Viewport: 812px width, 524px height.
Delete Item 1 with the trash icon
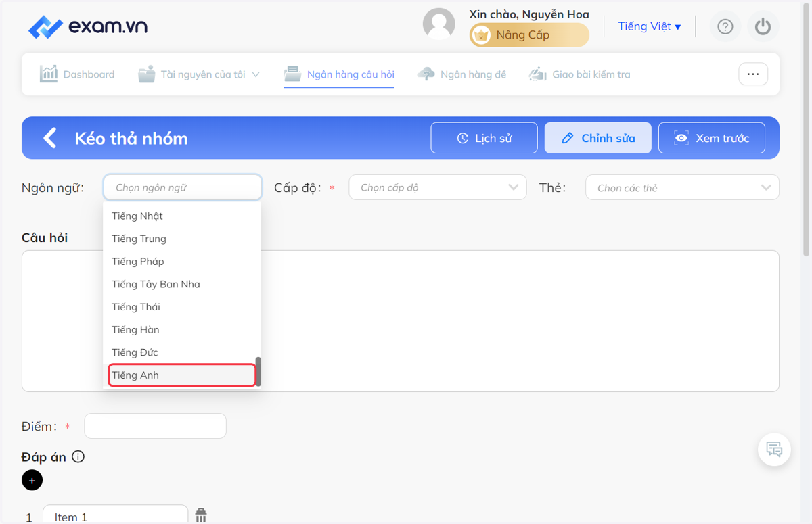201,515
